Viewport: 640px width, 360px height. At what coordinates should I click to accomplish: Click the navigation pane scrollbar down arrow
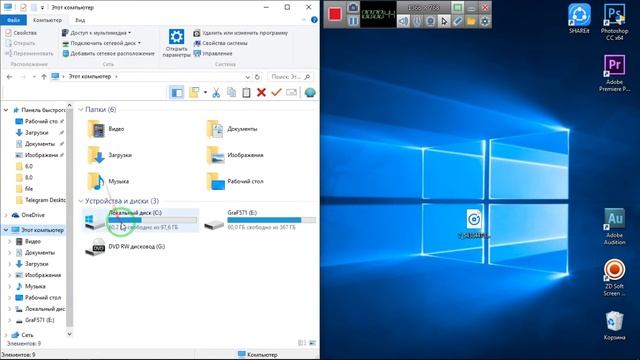click(69, 334)
